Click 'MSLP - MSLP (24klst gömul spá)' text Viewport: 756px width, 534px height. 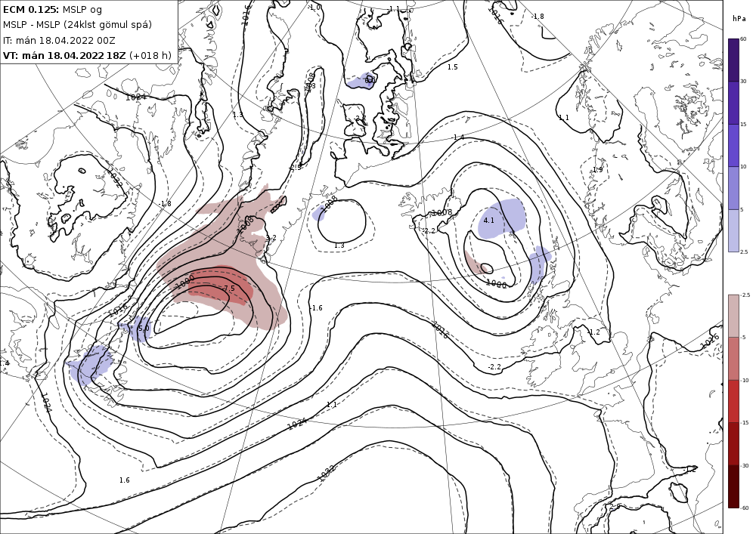coord(77,25)
